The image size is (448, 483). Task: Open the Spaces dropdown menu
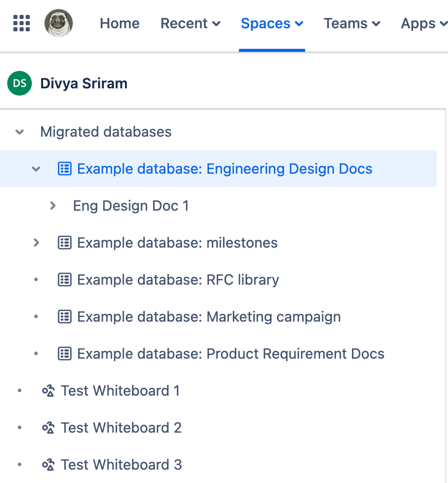click(272, 24)
